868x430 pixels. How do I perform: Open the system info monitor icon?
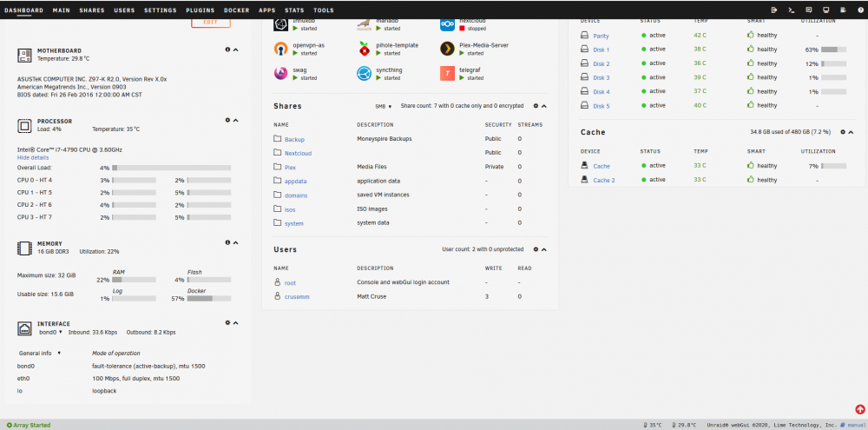826,10
